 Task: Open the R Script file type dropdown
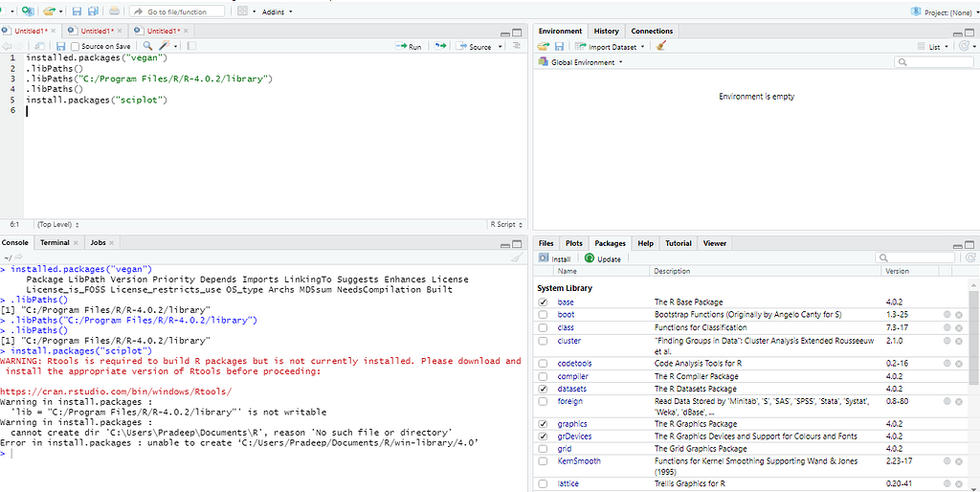pos(507,224)
